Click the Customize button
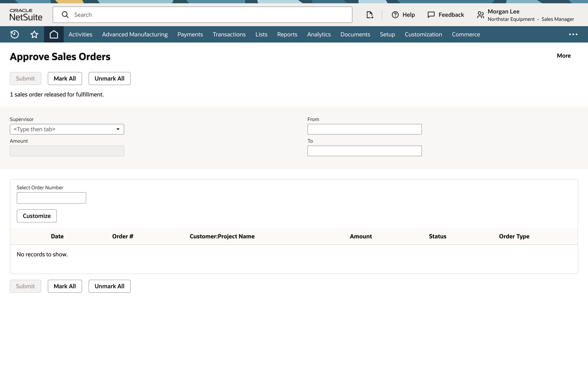 37,216
